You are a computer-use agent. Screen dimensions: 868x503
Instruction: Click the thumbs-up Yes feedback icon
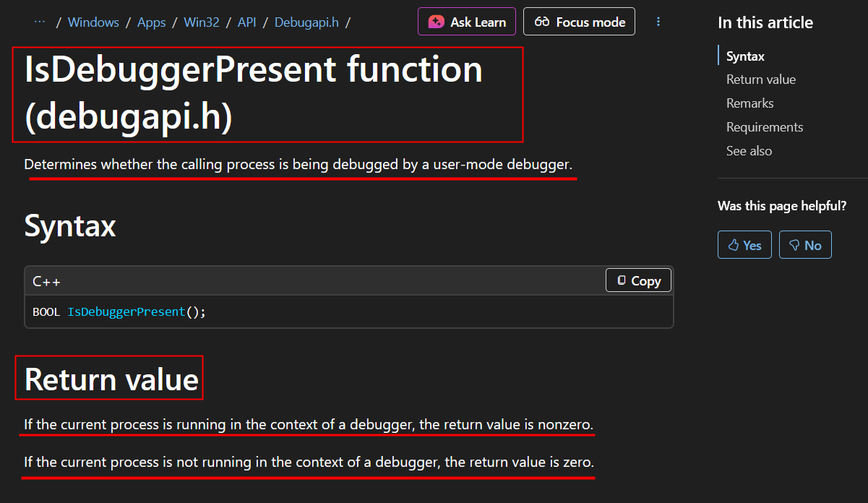tap(734, 246)
